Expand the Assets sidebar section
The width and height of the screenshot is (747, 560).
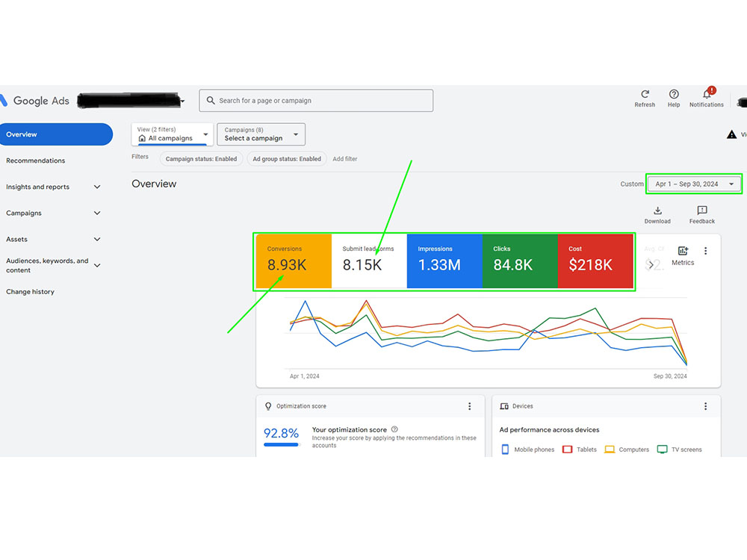(x=97, y=239)
